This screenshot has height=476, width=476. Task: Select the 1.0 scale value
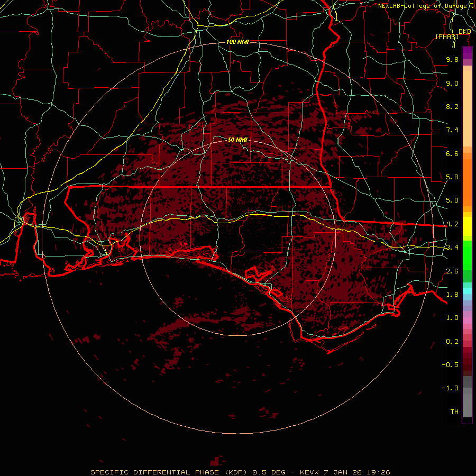[452, 318]
